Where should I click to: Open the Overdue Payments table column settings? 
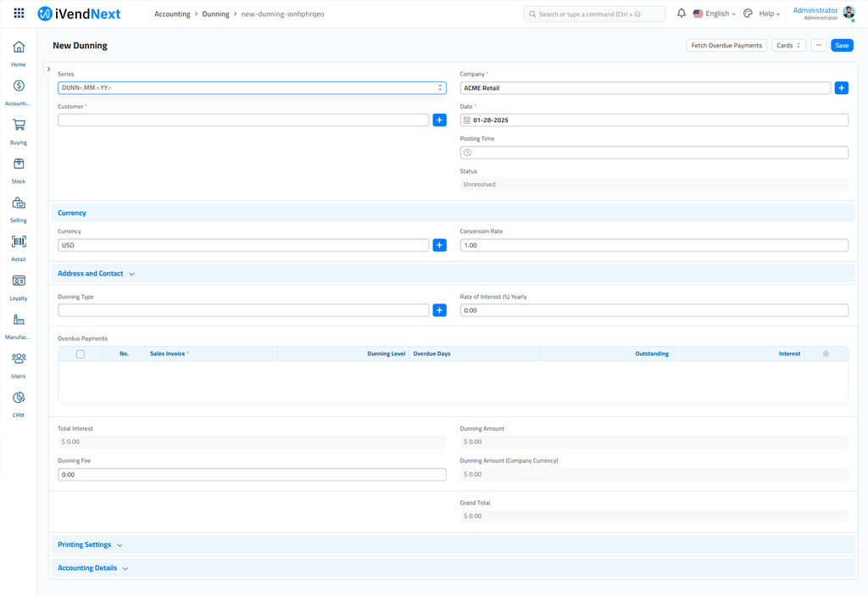pyautogui.click(x=826, y=354)
